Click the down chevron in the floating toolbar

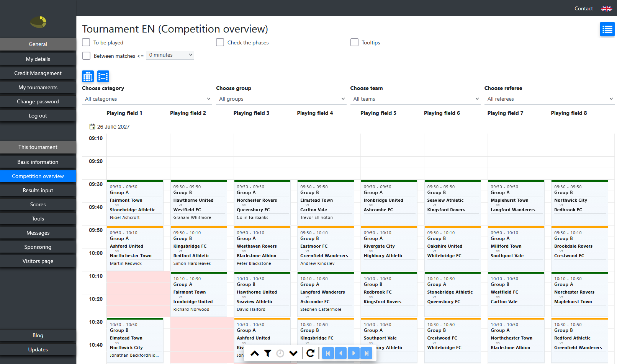pos(293,353)
